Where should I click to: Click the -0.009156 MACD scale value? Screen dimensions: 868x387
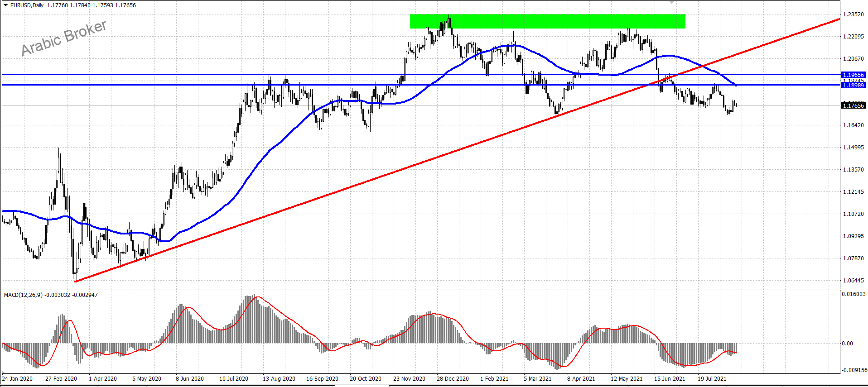point(854,370)
